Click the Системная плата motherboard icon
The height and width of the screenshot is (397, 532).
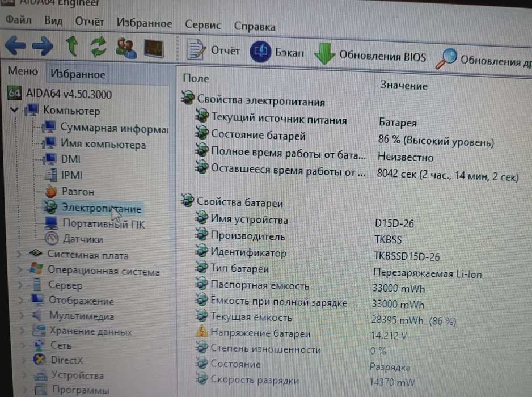click(36, 253)
